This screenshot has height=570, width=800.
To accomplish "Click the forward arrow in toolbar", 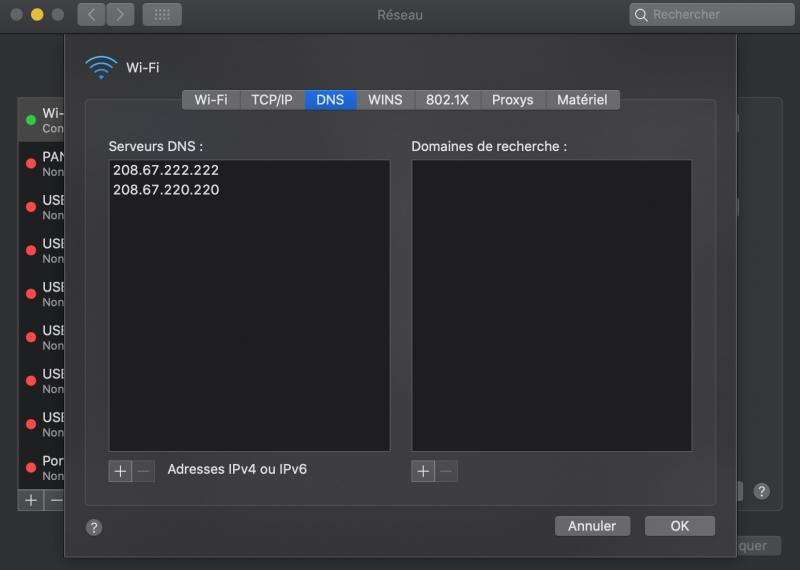I will tap(120, 15).
